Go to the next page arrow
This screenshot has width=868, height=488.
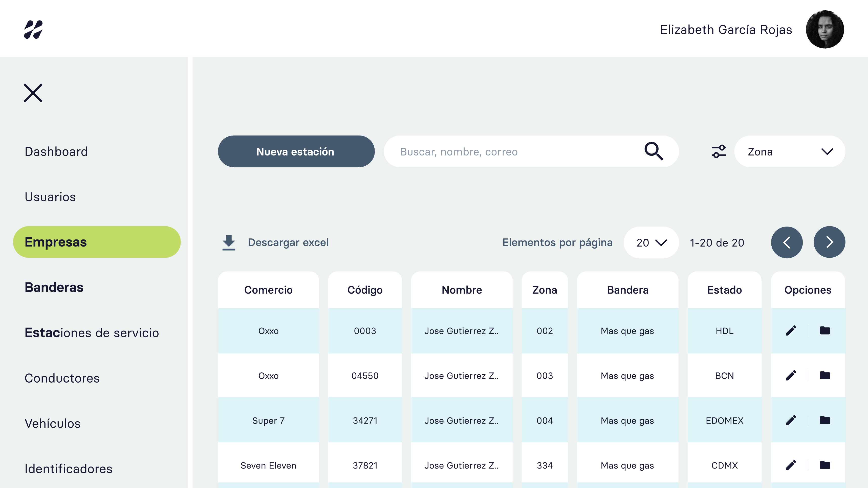tap(829, 242)
